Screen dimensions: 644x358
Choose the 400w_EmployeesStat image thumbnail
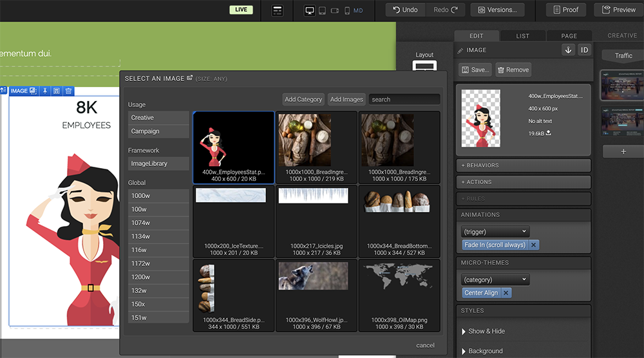234,147
